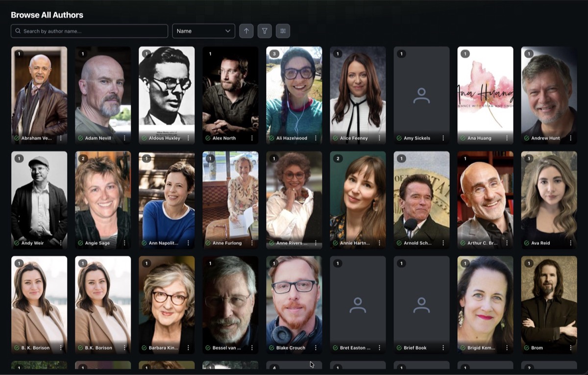Click the green checkmark badge on Aldous Huxley

coord(143,138)
